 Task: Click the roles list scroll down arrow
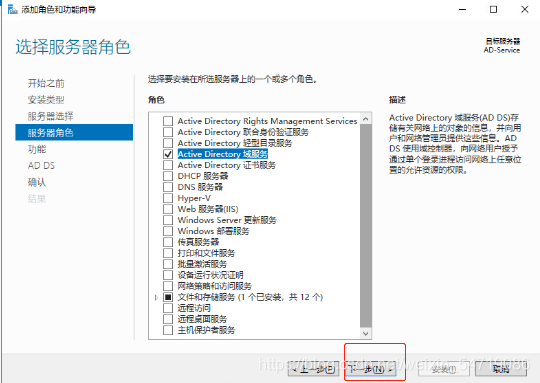366,333
